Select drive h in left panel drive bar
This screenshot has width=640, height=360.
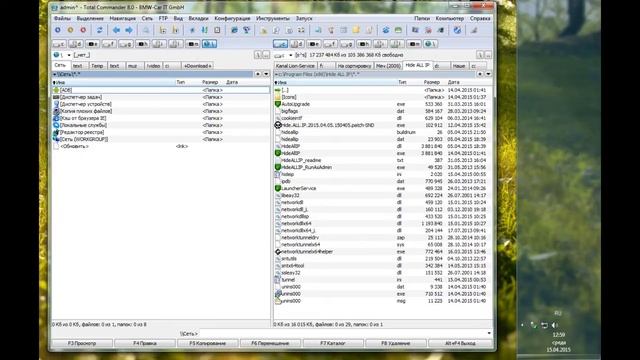click(142, 44)
